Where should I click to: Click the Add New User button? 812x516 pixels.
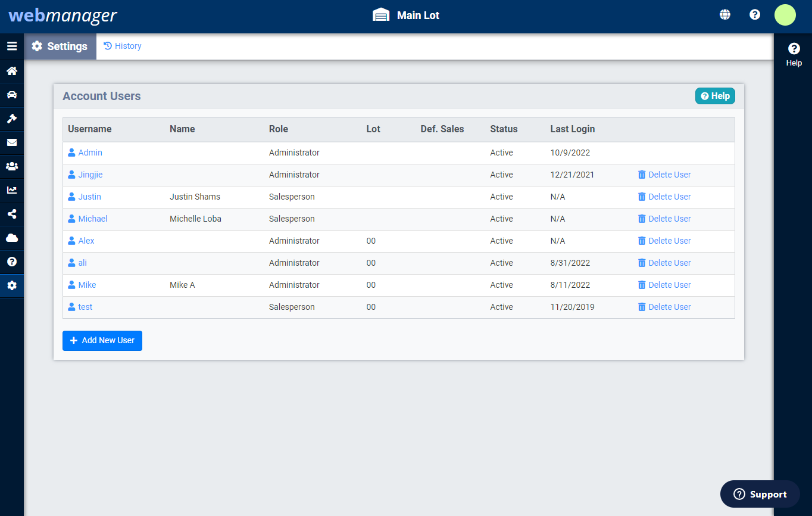[102, 341]
